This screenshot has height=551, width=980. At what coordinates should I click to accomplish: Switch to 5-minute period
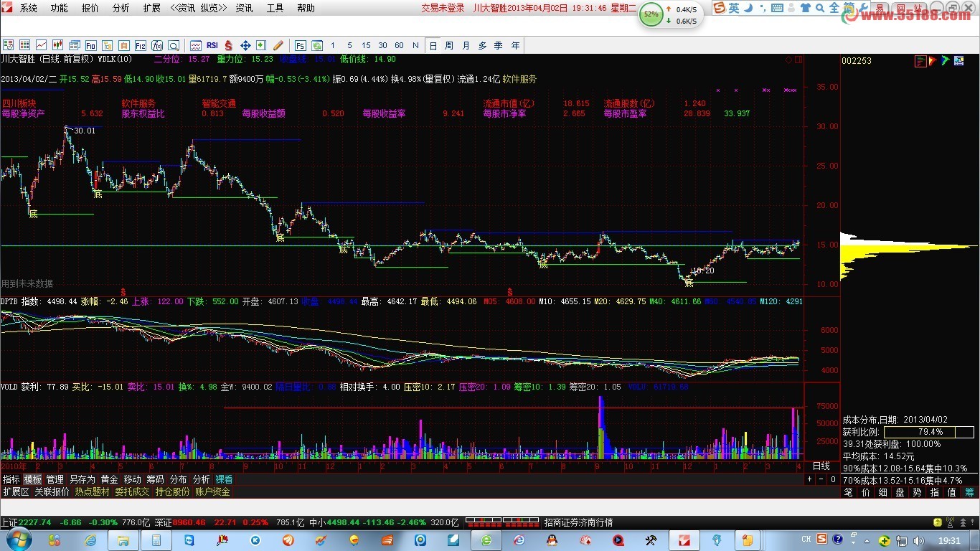tap(349, 44)
